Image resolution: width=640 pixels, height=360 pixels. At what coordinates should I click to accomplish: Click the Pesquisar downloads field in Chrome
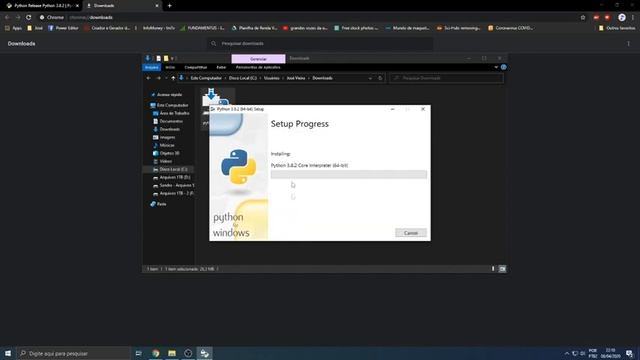pos(321,44)
